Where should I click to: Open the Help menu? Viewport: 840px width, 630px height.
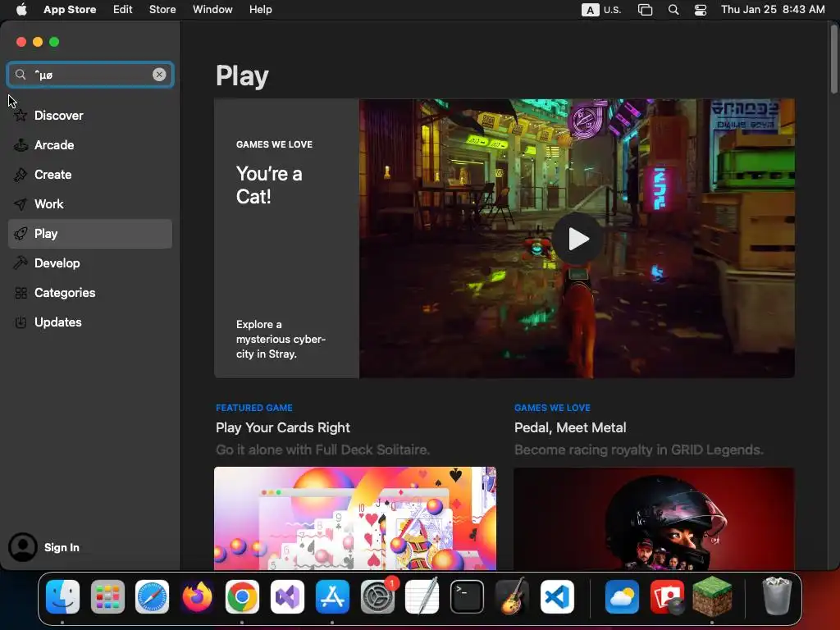tap(260, 10)
